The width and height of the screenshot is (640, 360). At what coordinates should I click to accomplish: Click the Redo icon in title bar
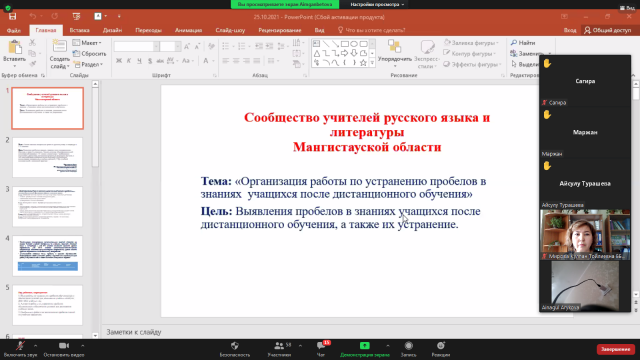click(55, 16)
